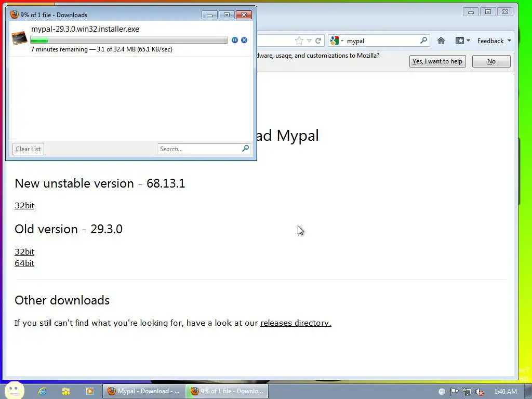This screenshot has width=532, height=399.
Task: Click the download progress bar
Action: (129, 40)
